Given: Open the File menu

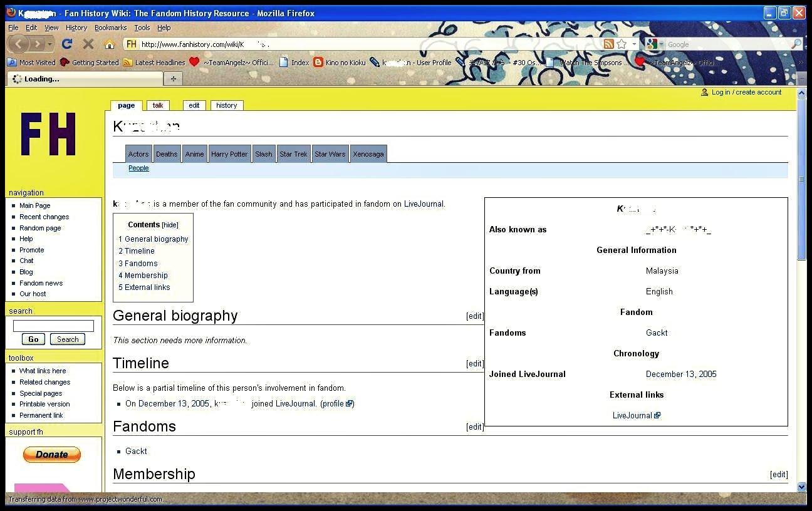Looking at the screenshot, I should 13,28.
